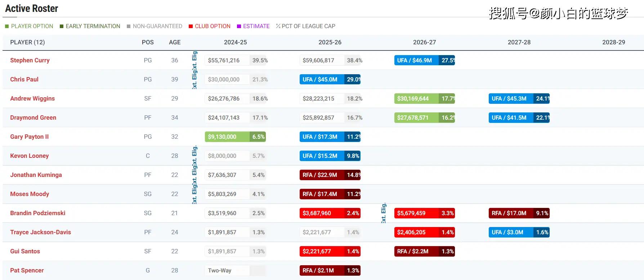The width and height of the screenshot is (644, 280).
Task: Select the green PLAYER OPTION legend square
Action: (x=7, y=26)
